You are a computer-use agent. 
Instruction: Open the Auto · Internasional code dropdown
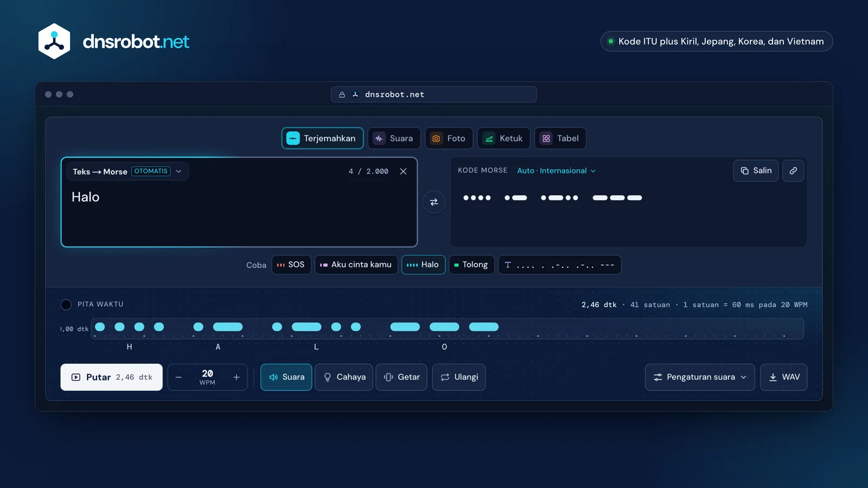tap(557, 171)
